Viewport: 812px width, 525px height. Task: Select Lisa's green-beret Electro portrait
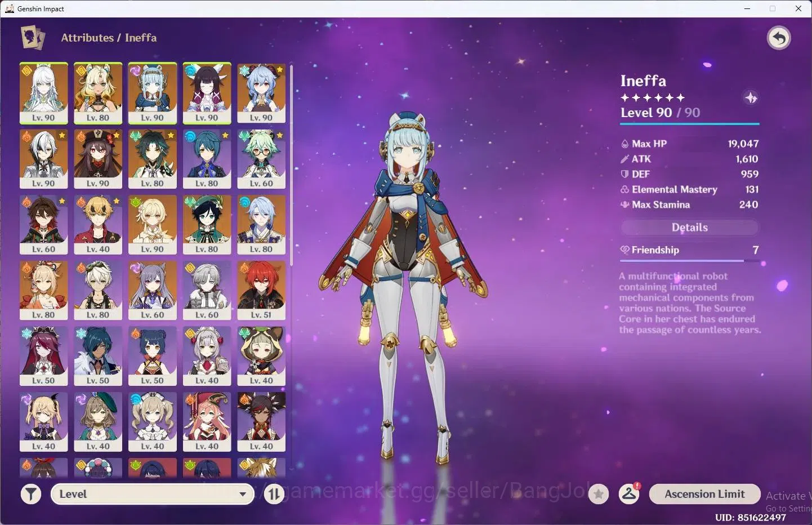click(x=98, y=422)
